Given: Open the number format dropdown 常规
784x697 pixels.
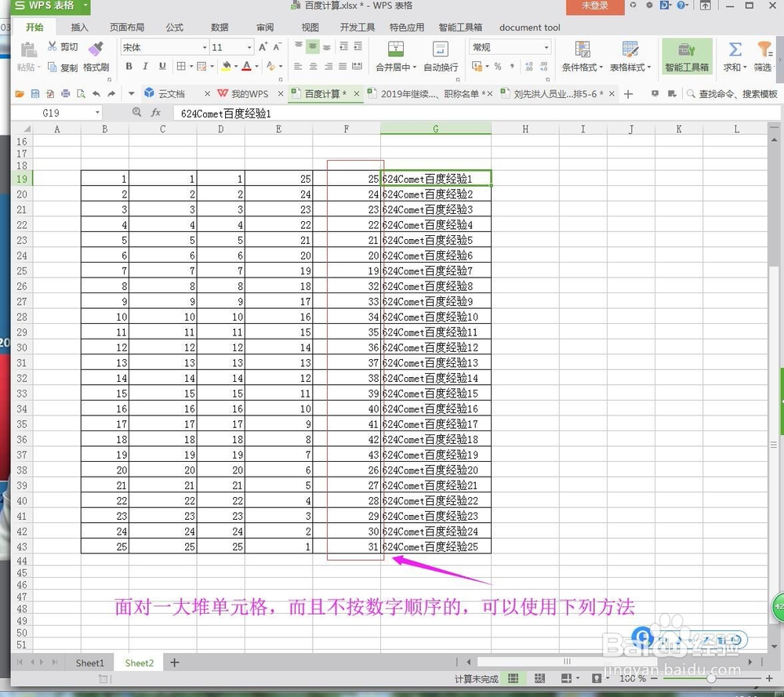Looking at the screenshot, I should pos(546,47).
